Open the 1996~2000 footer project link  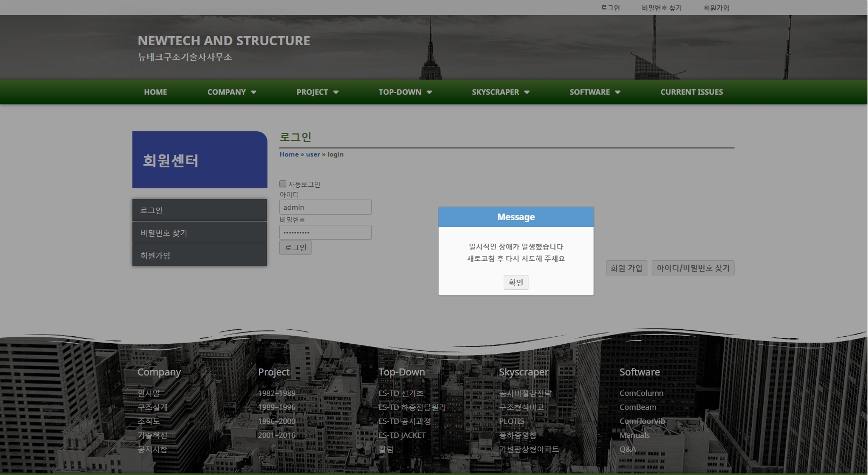coord(277,421)
